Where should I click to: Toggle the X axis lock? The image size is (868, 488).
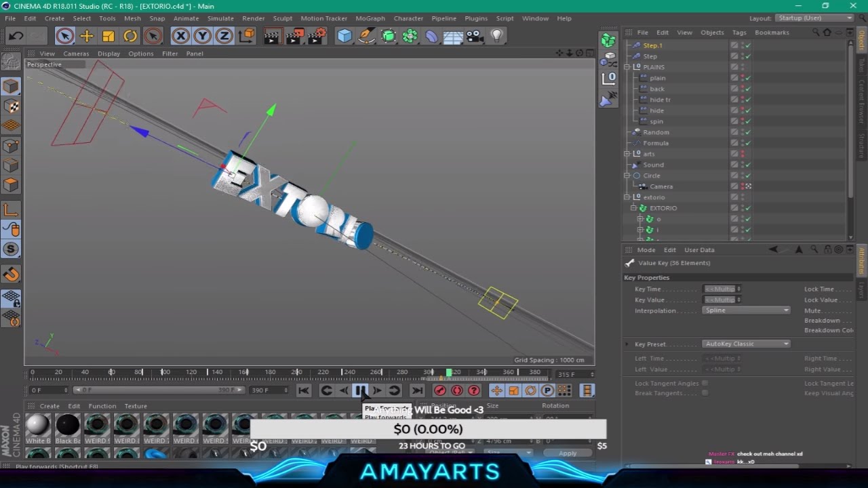click(180, 36)
